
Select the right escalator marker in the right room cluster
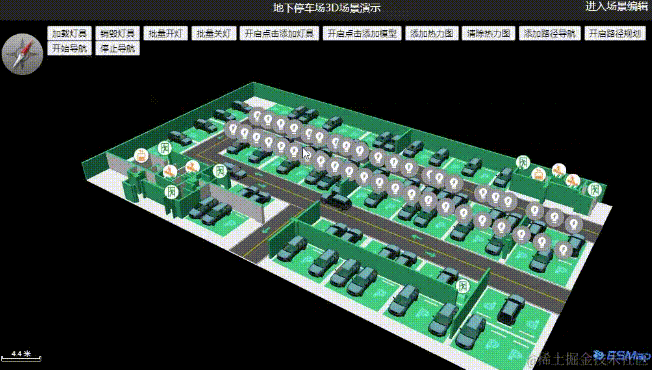pos(573,181)
